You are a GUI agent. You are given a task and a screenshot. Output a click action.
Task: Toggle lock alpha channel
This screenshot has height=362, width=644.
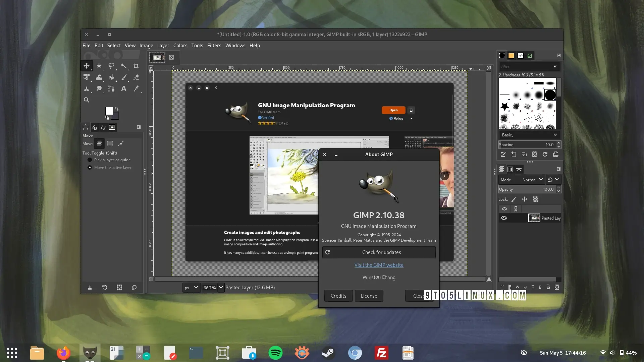(x=536, y=199)
